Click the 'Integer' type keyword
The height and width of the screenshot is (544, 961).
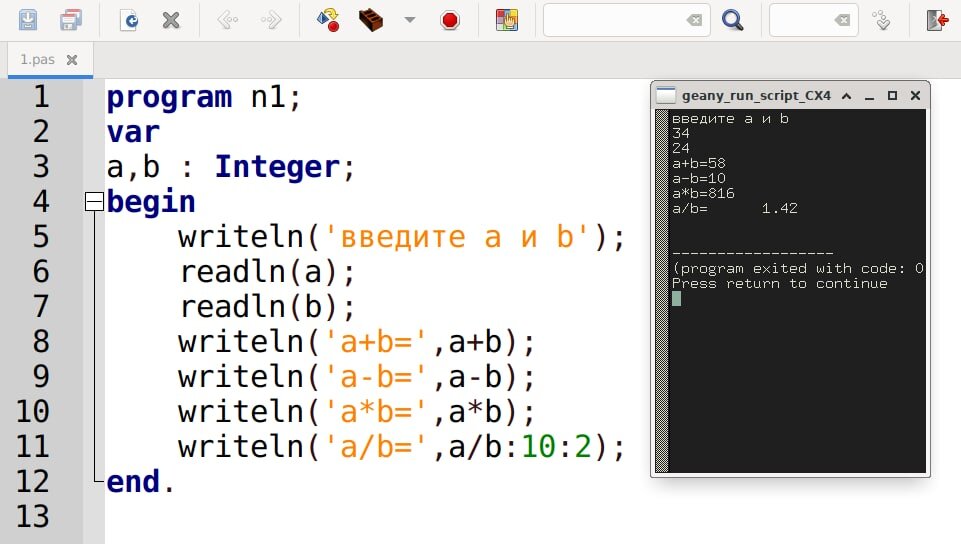[277, 167]
